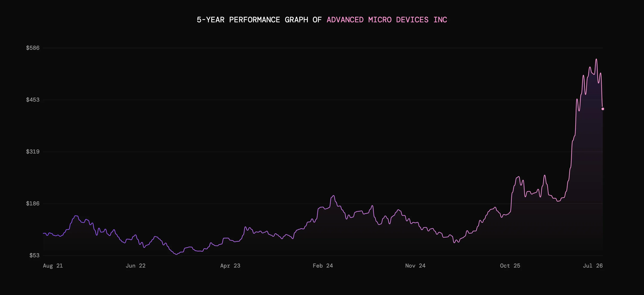Viewport: 644px width, 295px height.
Task: Click the $53 y-axis label
Action: (35, 255)
